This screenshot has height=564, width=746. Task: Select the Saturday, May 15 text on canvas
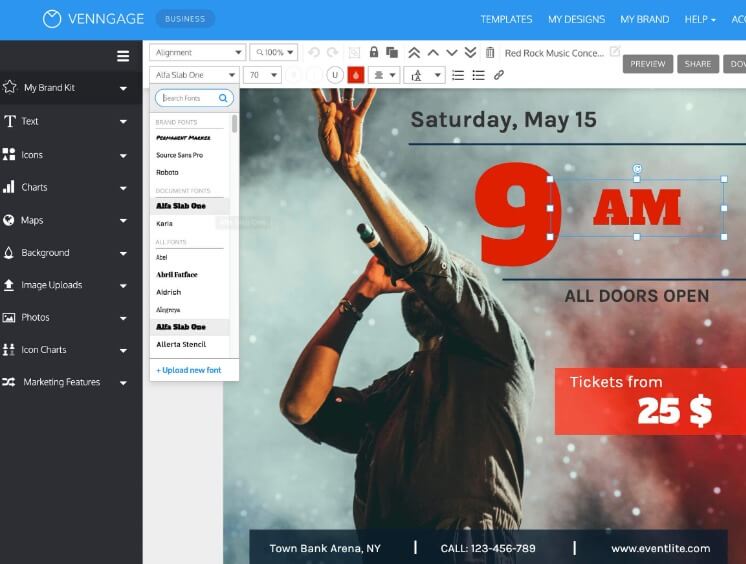(503, 119)
